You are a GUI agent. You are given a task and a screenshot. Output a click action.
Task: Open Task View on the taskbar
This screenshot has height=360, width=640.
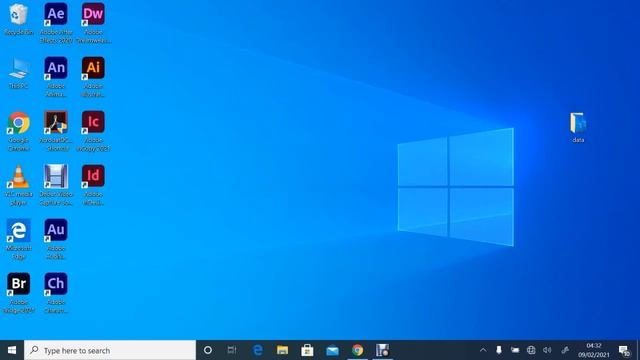(x=232, y=350)
